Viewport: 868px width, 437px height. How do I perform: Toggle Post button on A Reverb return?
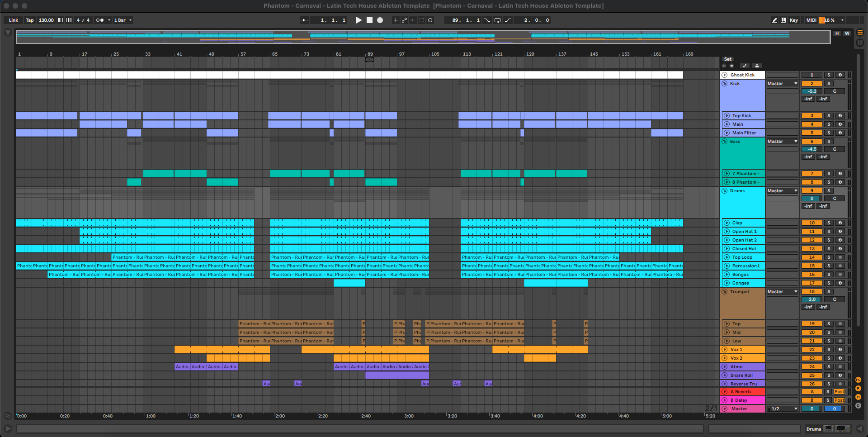[x=839, y=392]
